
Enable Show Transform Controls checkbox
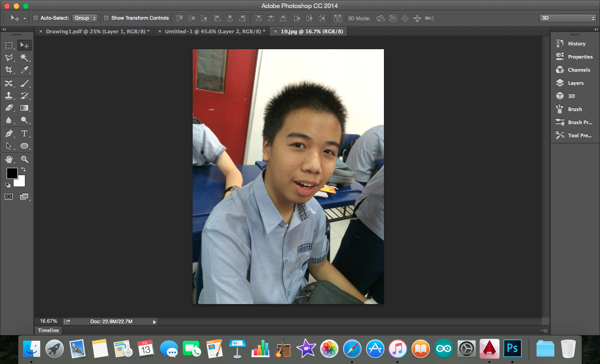106,18
